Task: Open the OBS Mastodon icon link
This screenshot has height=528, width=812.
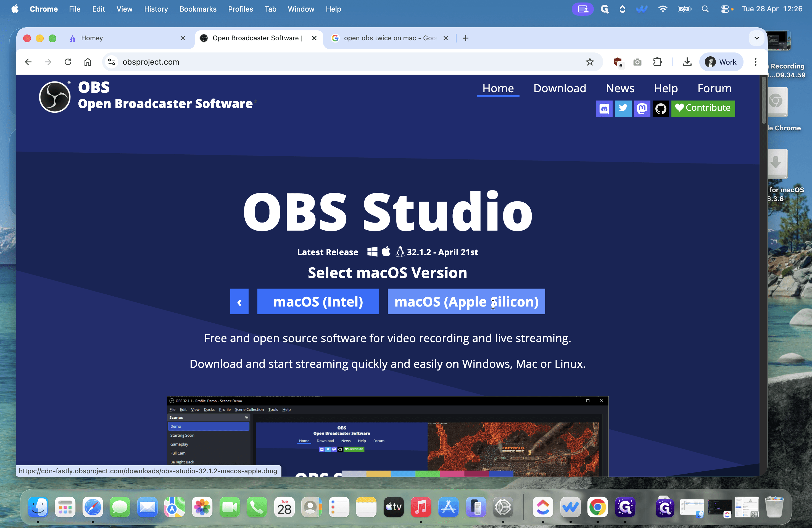Action: [642, 109]
